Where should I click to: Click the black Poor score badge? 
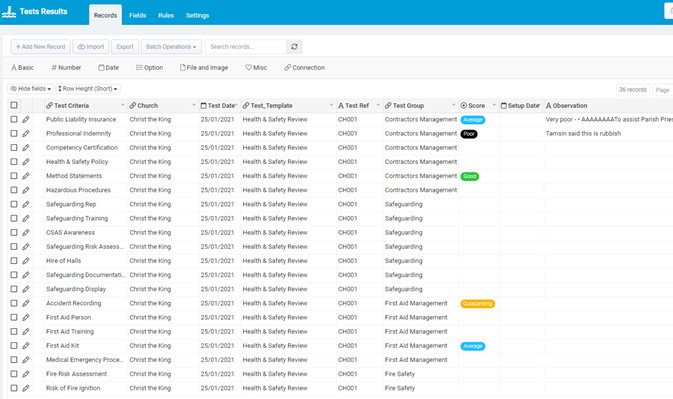pos(469,134)
